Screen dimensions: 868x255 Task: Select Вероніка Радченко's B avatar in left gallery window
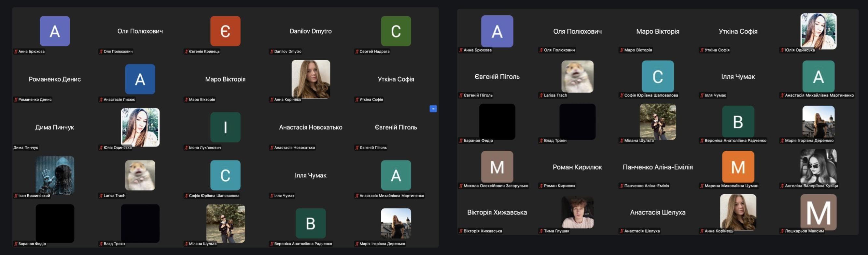[311, 223]
